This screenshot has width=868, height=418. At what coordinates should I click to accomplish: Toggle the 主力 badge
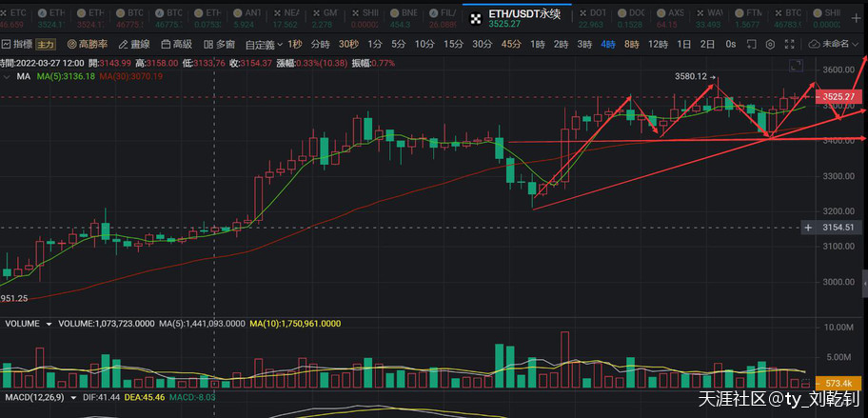coord(46,44)
